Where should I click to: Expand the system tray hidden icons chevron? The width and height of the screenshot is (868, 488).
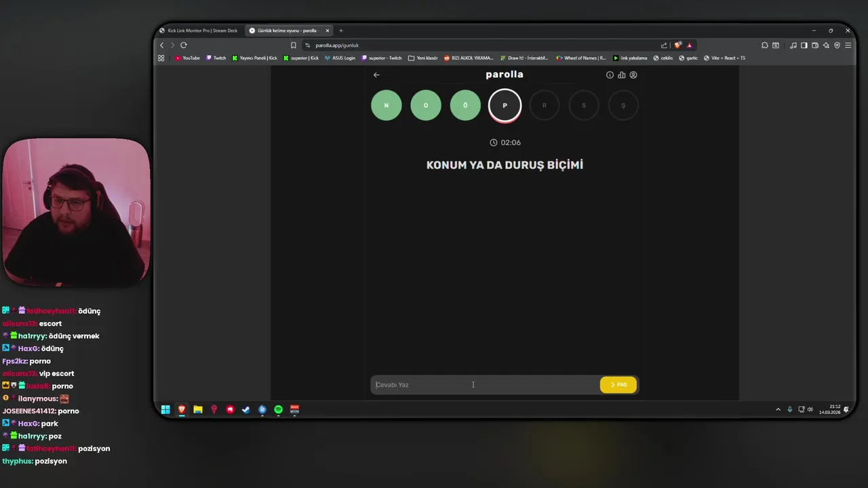point(778,409)
